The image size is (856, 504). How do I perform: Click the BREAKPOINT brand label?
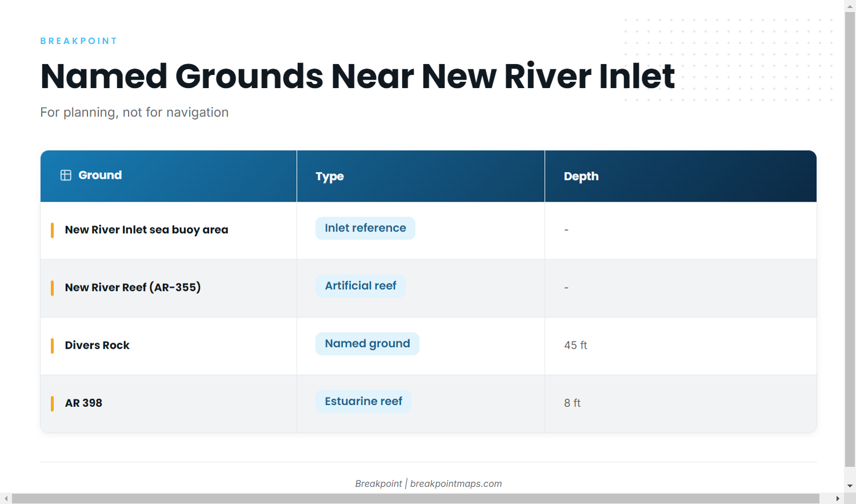pos(79,41)
